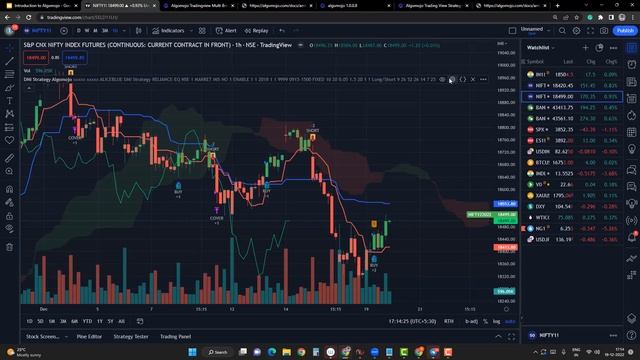Remove the DMI Strategy indicator
The height and width of the screenshot is (360, 640).
(473, 79)
